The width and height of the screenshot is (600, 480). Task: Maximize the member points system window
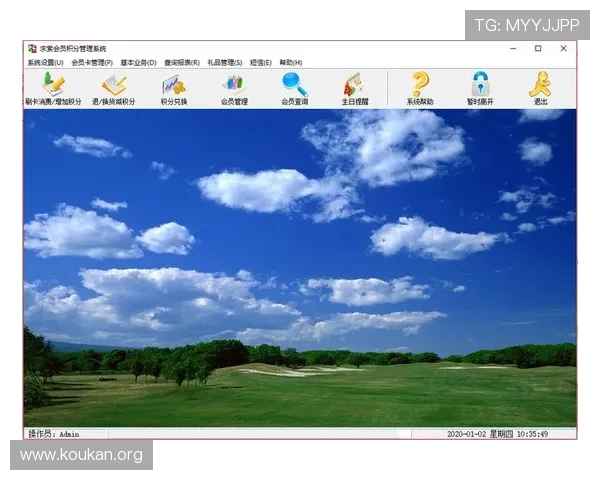(538, 49)
